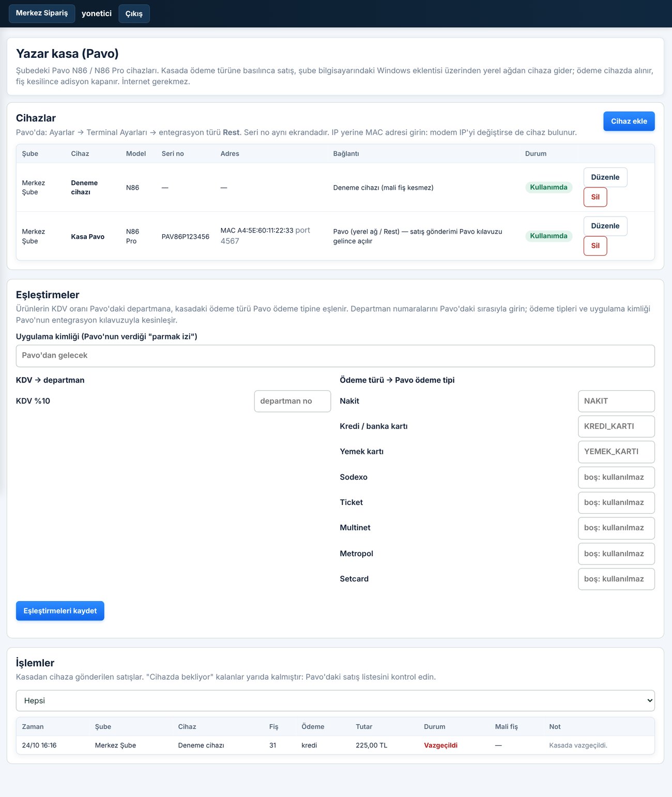Click the Kasada vazgeçildi note text
The width and height of the screenshot is (672, 797).
(578, 745)
